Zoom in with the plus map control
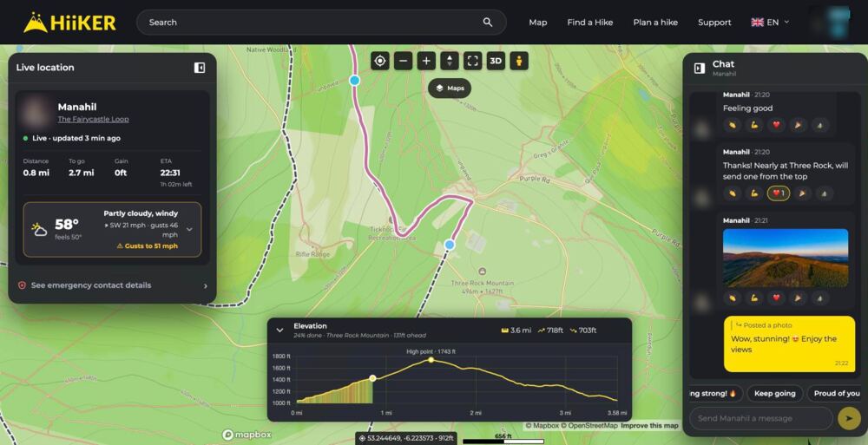Viewport: 868px width, 445px height. (x=426, y=61)
